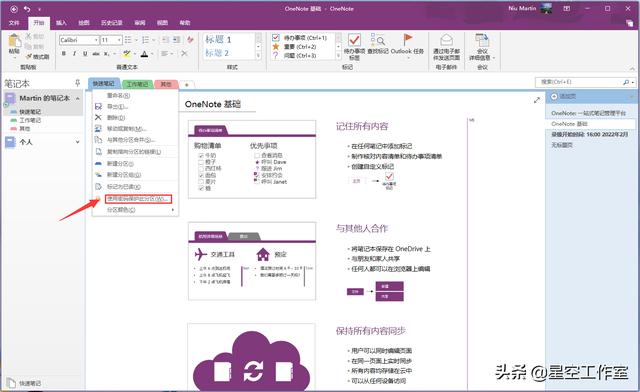The image size is (640, 392).
Task: Click the Paste (粘贴) clipboard icon
Action: click(14, 40)
